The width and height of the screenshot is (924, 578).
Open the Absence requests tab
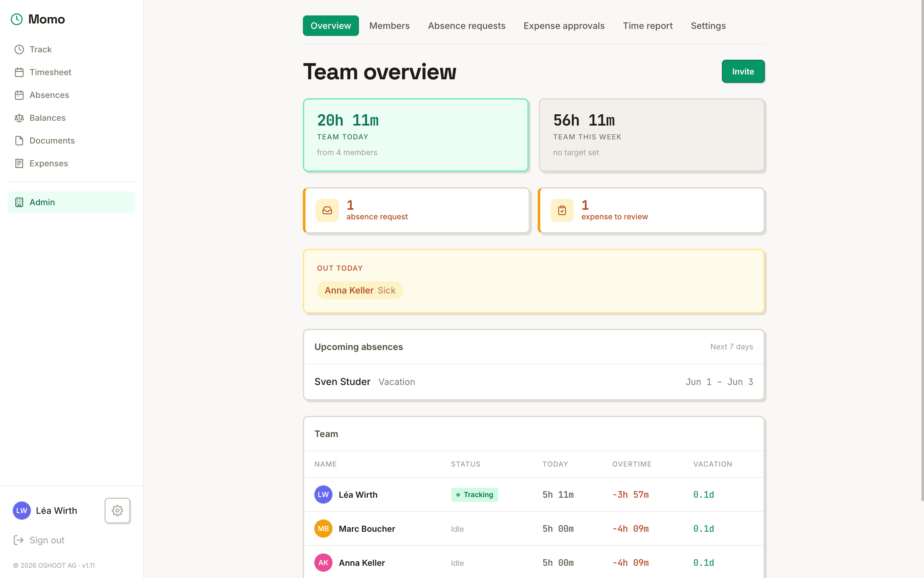[466, 26]
